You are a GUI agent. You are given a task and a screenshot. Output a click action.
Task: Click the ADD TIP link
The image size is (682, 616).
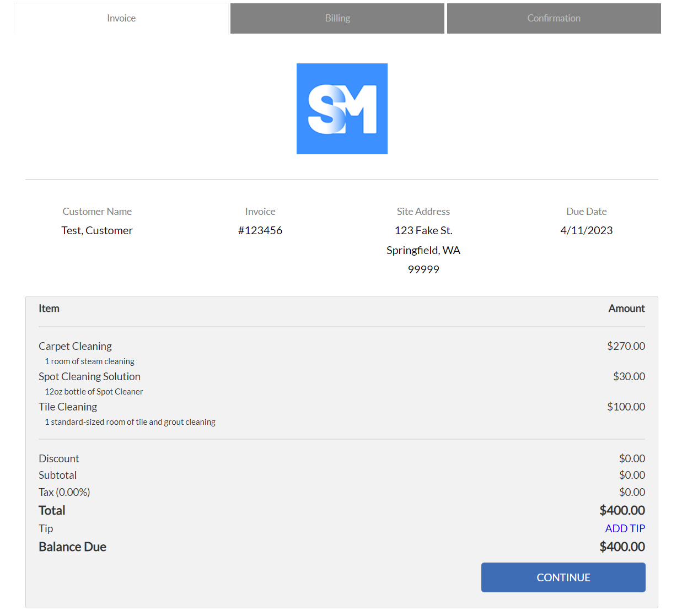[625, 528]
